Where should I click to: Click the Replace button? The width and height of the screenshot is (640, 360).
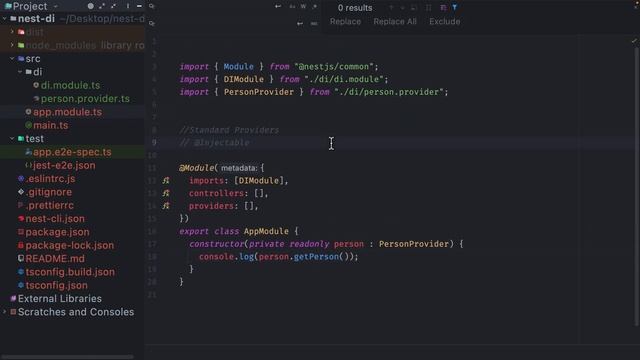[345, 22]
